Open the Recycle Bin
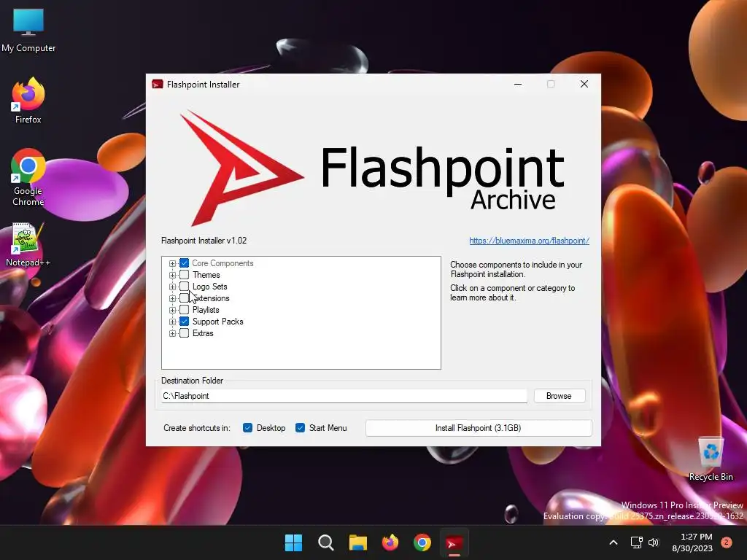 click(x=711, y=459)
